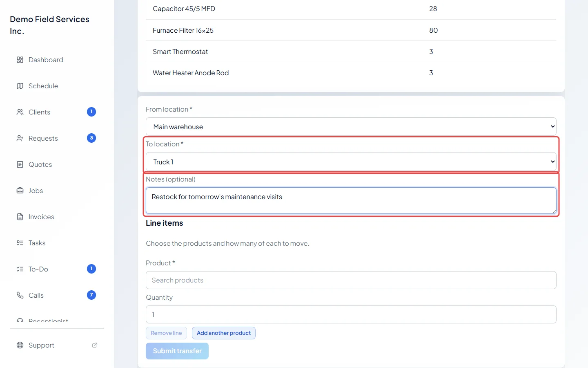The height and width of the screenshot is (368, 588).
Task: Click the Schedule map icon
Action: coord(20,86)
